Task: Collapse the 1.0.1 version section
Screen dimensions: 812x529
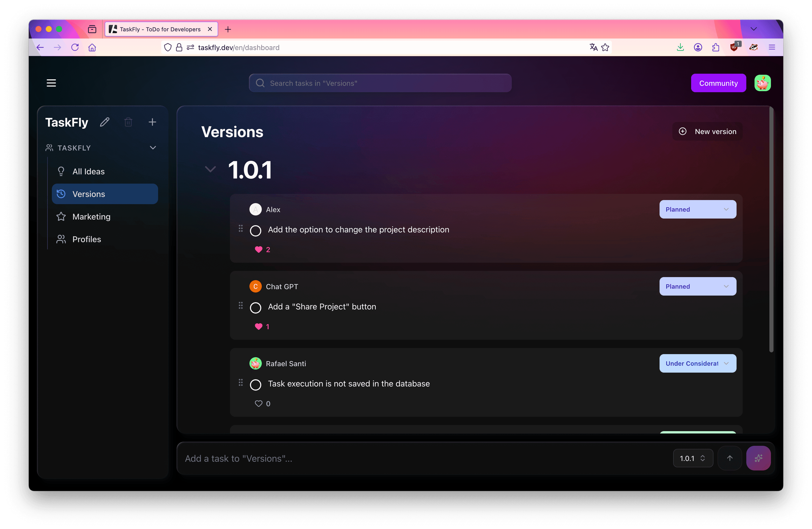Action: point(210,169)
